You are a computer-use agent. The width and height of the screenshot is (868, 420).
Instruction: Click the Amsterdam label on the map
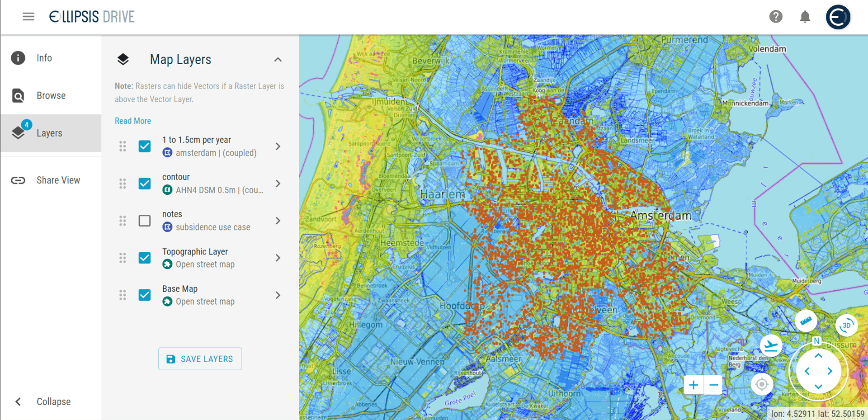661,216
